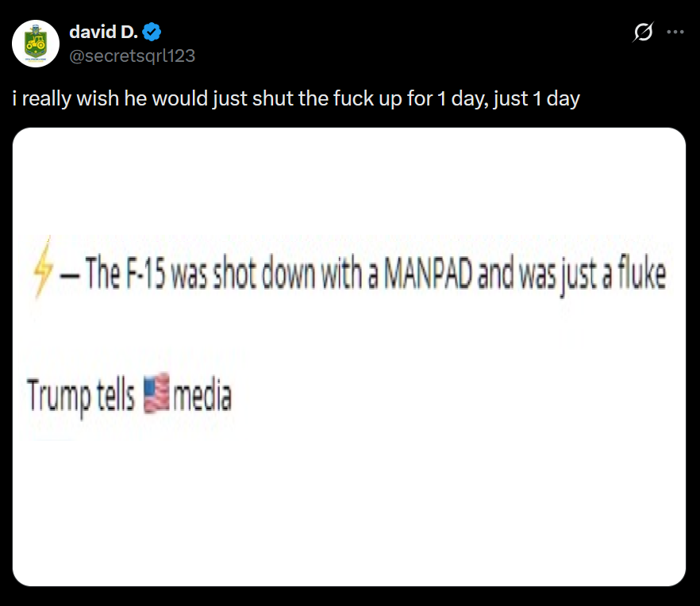Visit the @secretsqrl123 handle link
The height and width of the screenshot is (606, 700).
click(x=132, y=56)
